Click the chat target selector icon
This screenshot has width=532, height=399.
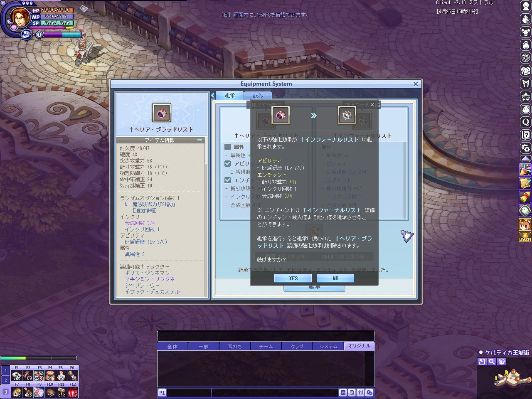(162, 392)
